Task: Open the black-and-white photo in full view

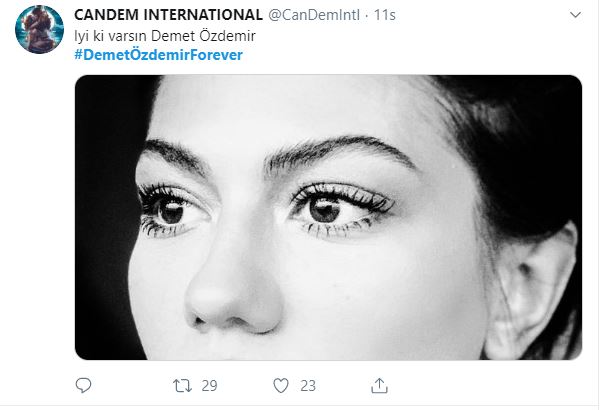Action: pyautogui.click(x=328, y=217)
